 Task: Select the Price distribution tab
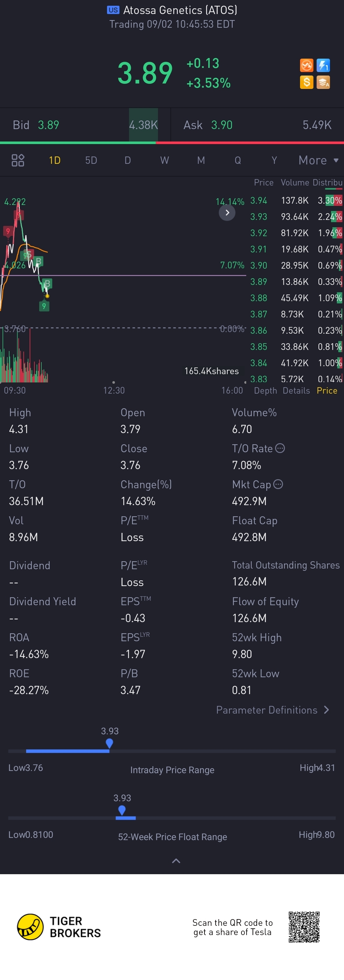pos(327,391)
